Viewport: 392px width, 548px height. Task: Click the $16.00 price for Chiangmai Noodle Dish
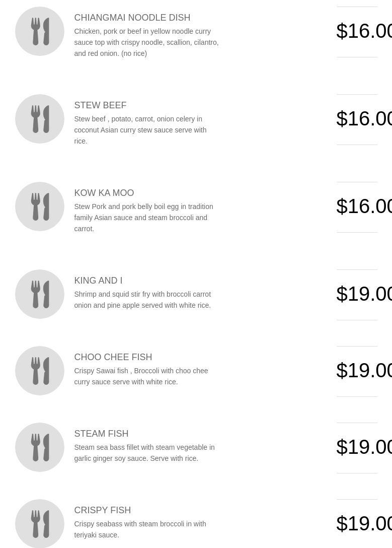364,31
